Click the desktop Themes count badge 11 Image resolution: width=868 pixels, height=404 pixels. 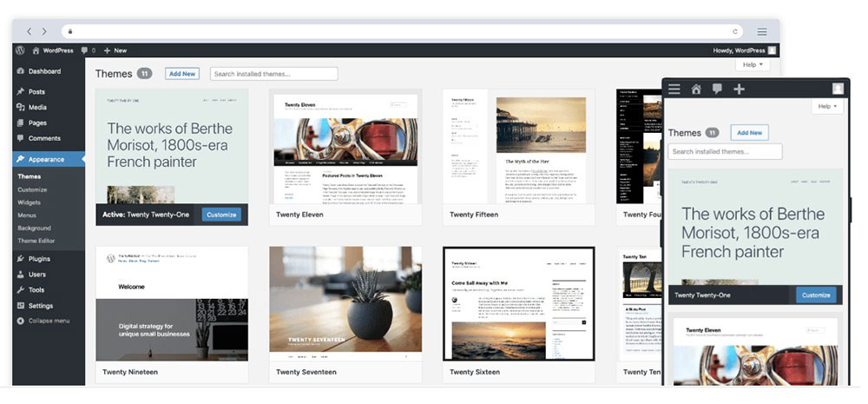point(144,74)
